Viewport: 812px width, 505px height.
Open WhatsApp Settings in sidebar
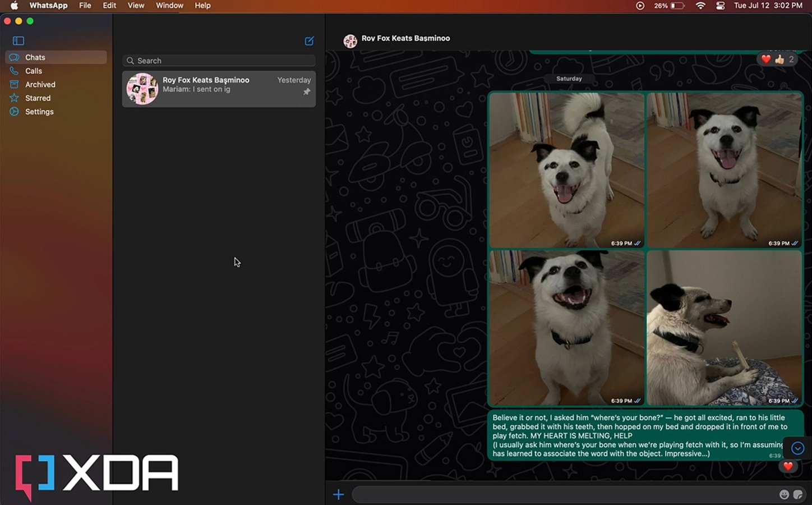point(39,112)
